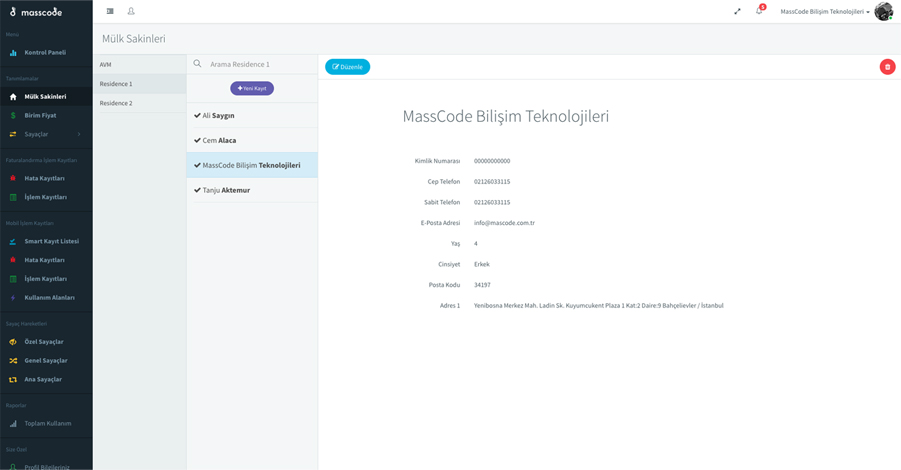Image resolution: width=901 pixels, height=470 pixels.
Task: Click the Ana Sayaçlar retweet icon
Action: coord(13,380)
